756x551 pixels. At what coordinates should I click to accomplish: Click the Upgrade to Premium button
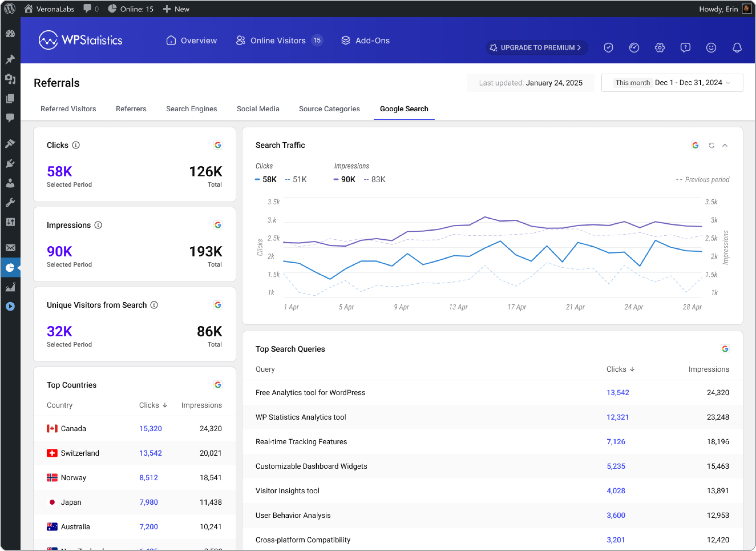point(536,48)
